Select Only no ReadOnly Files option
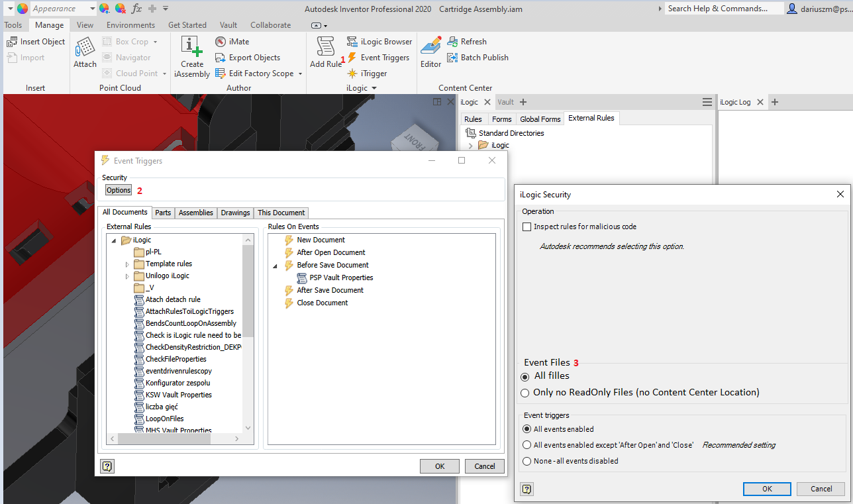853x504 pixels. (525, 393)
